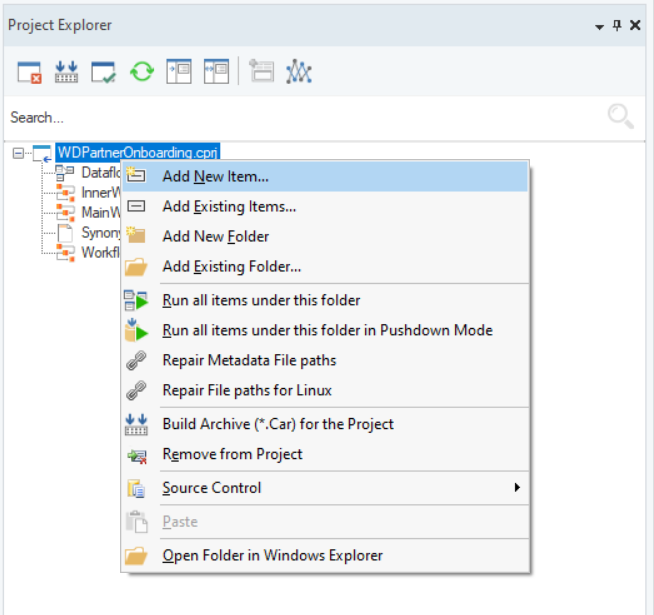Image resolution: width=654 pixels, height=615 pixels.
Task: Choose Add Existing Items... menu entry
Action: [x=325, y=207]
